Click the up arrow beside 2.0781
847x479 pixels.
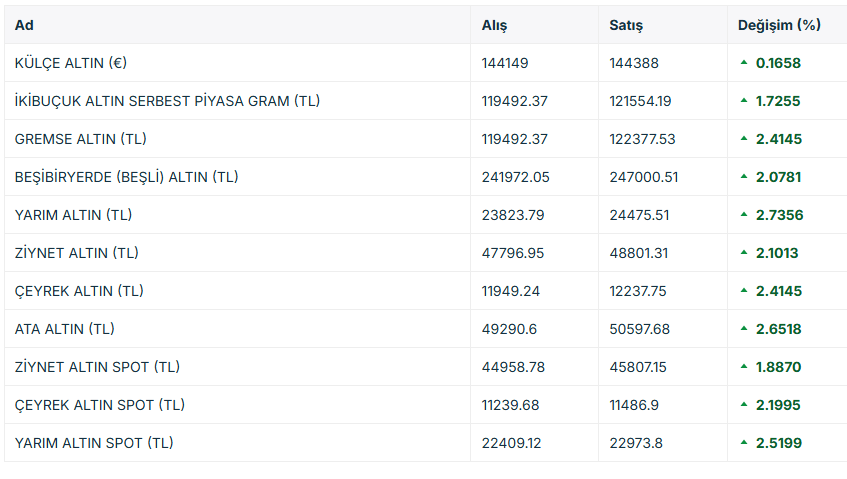click(744, 177)
